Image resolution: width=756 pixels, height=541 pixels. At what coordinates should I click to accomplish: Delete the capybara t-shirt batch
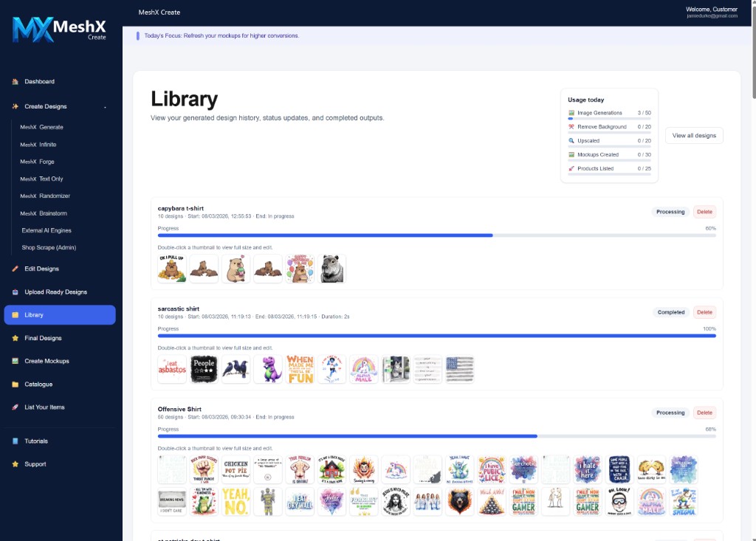pyautogui.click(x=704, y=212)
